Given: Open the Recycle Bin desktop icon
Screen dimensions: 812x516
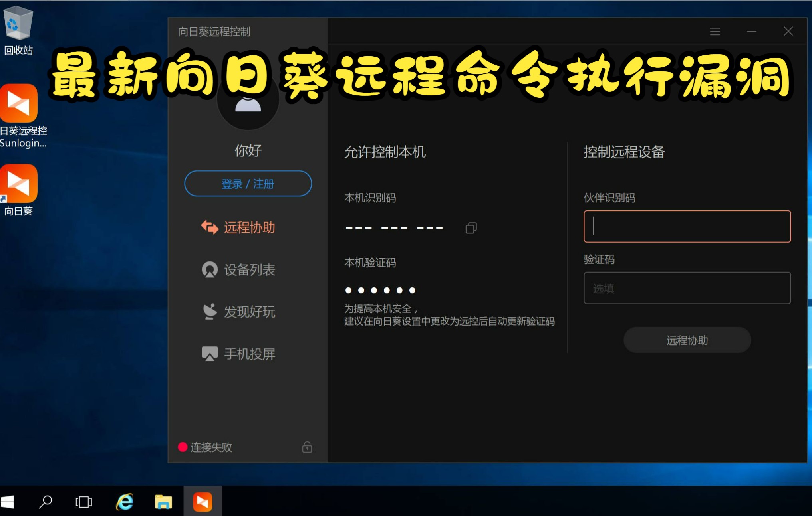Looking at the screenshot, I should (18, 30).
